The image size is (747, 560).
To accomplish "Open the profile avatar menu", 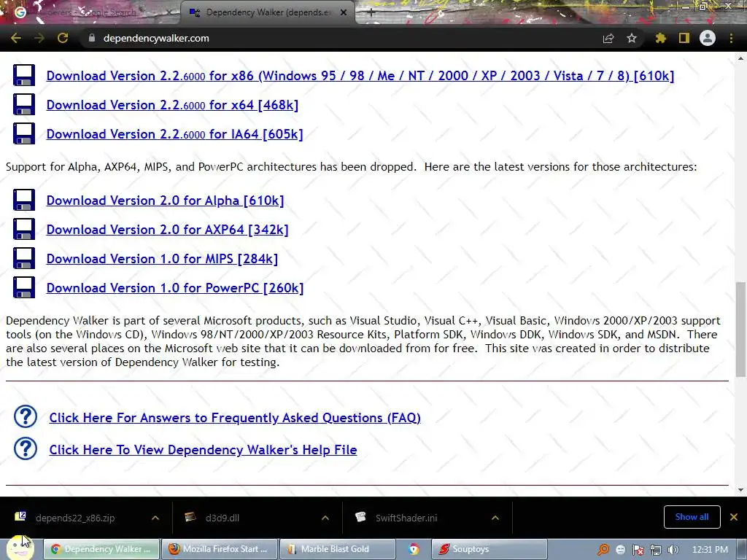I will [708, 38].
